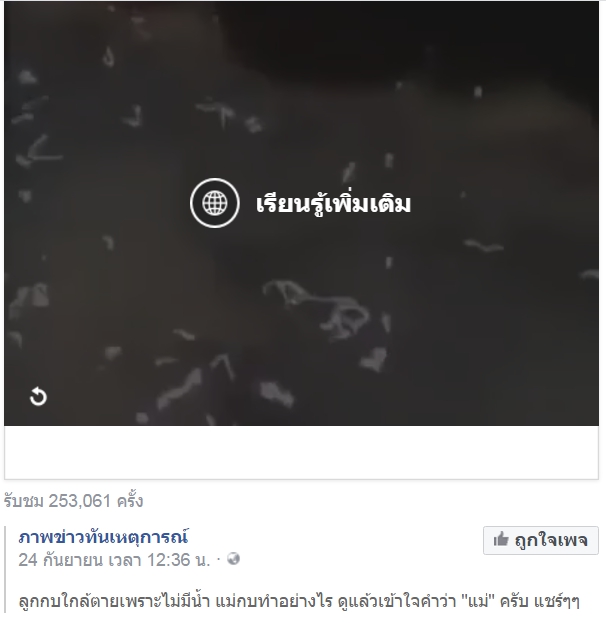Click the ครั้ง word after view number
This screenshot has width=606, height=623.
(130, 501)
